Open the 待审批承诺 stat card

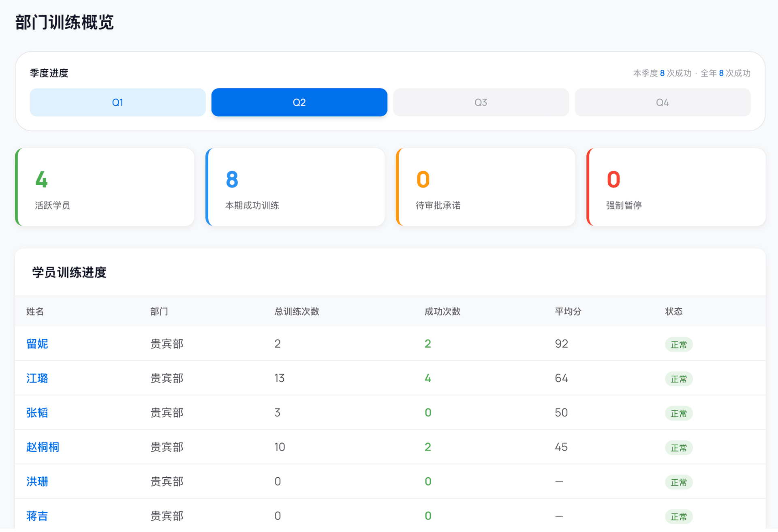[x=486, y=187]
